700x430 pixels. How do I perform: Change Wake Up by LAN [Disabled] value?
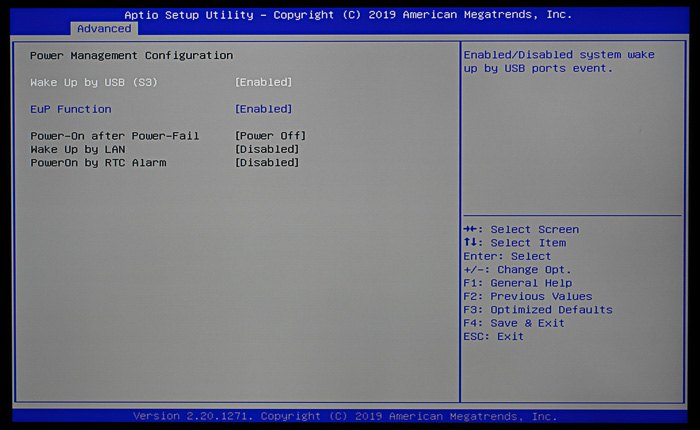click(267, 149)
